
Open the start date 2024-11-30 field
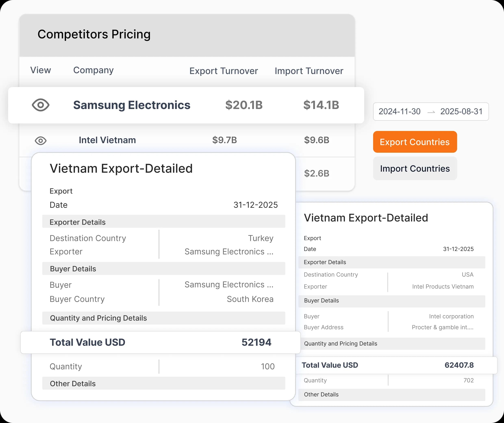[x=400, y=111]
